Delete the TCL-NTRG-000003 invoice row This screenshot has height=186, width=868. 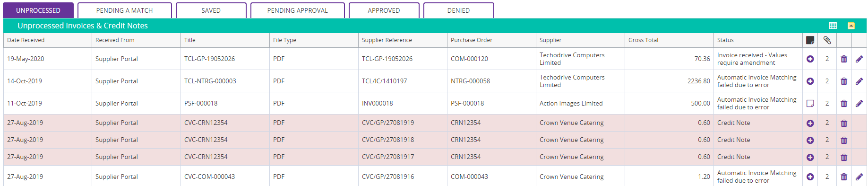pos(844,81)
